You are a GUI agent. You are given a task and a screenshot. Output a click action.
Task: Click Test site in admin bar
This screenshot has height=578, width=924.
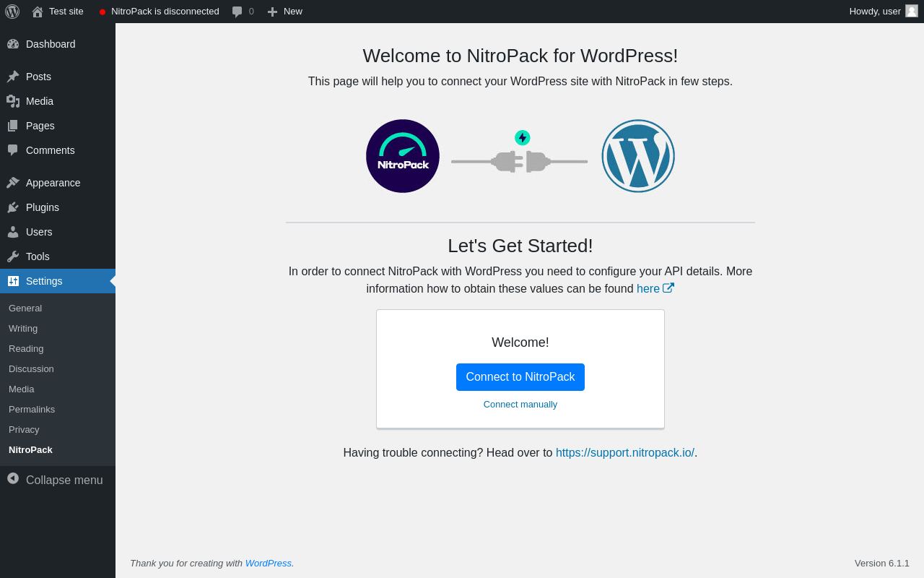[66, 12]
